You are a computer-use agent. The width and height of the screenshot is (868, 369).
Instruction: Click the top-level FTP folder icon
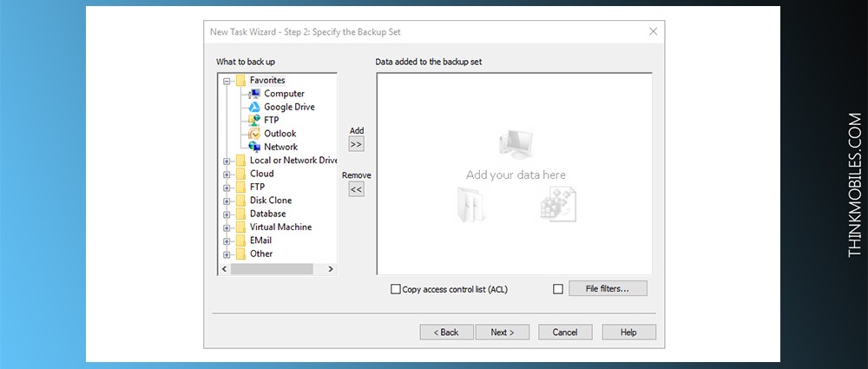(x=240, y=187)
